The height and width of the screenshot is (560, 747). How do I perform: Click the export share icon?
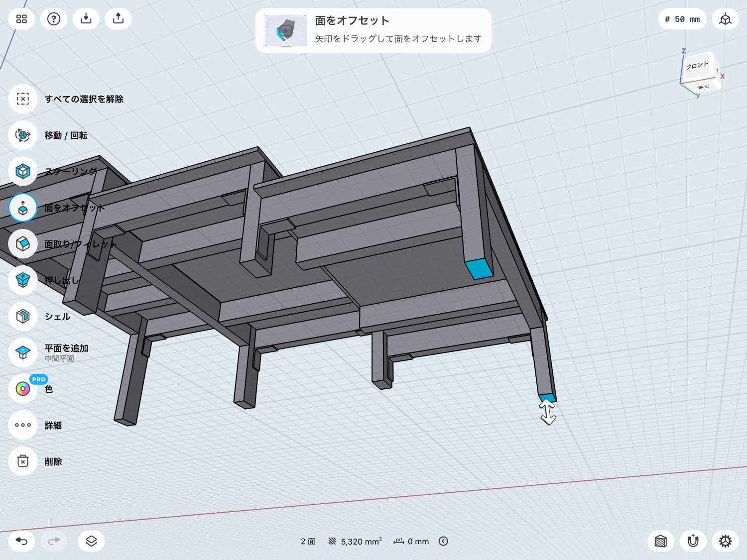(118, 19)
